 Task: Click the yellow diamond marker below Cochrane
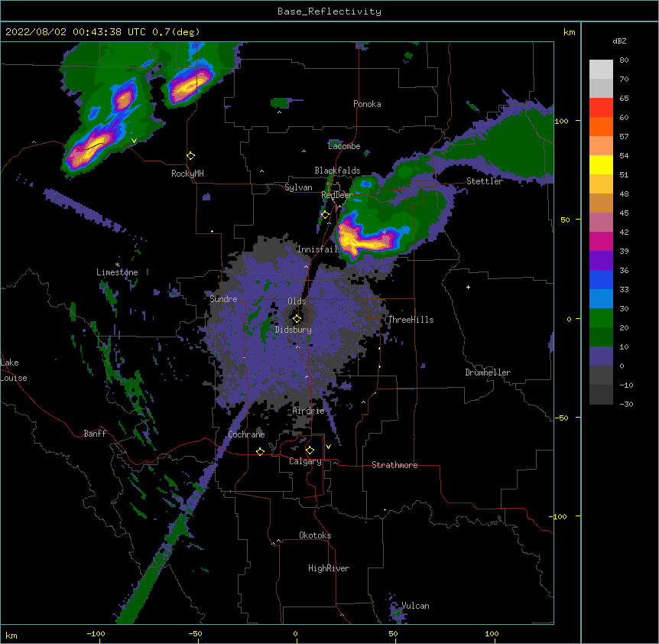260,451
